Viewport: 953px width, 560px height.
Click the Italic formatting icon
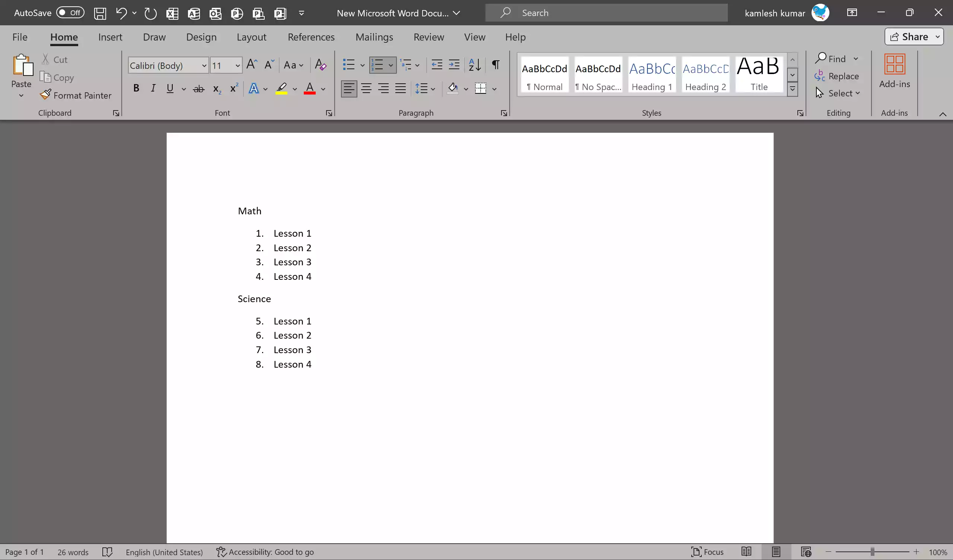point(153,89)
